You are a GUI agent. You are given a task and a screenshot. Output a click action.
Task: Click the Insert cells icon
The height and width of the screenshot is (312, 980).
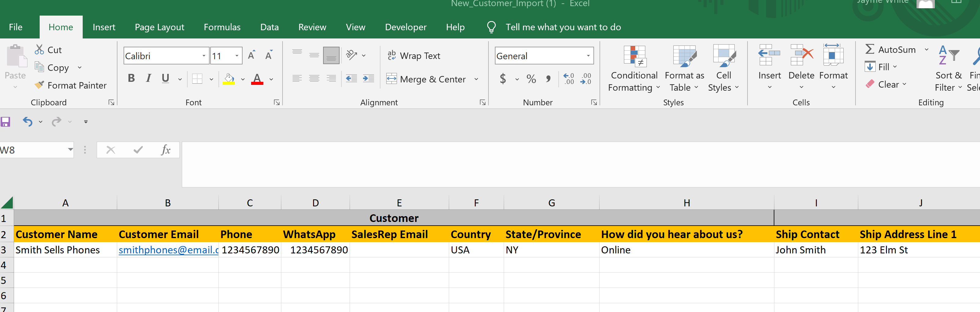769,55
